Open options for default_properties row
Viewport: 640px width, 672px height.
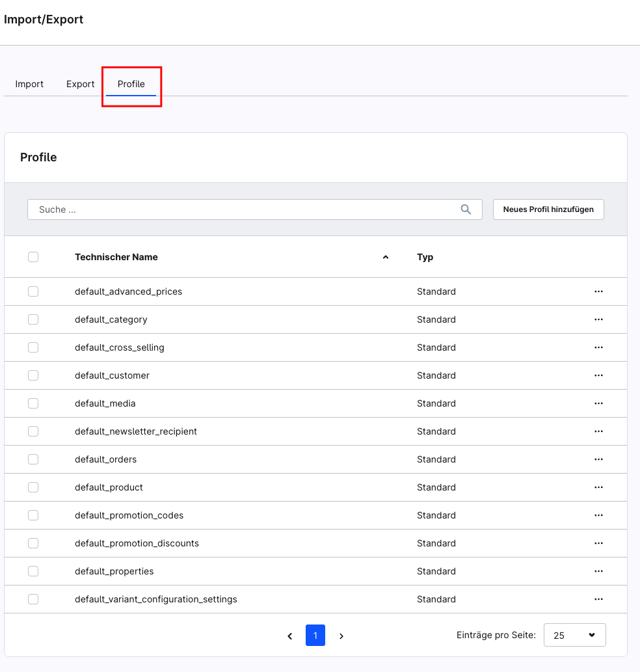[598, 571]
